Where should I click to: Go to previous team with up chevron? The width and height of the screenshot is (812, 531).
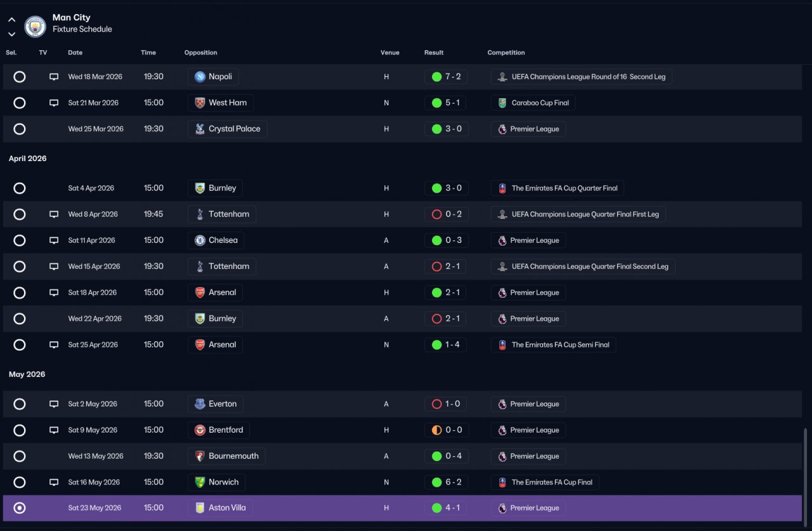coord(11,20)
